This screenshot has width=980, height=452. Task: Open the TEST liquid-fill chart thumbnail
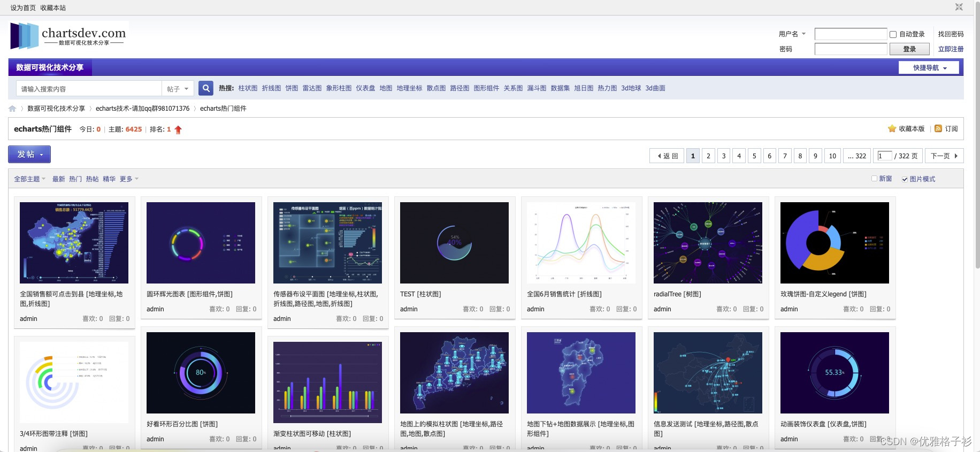[x=454, y=243]
